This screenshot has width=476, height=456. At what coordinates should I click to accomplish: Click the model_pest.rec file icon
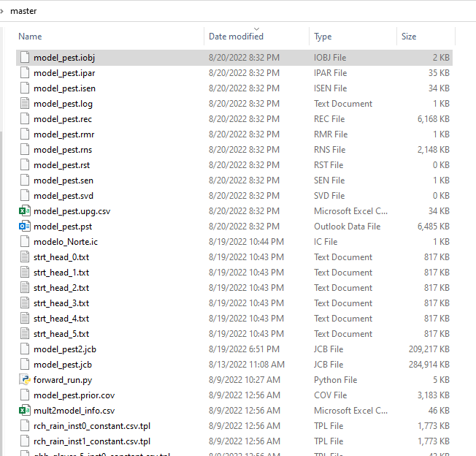[x=25, y=119]
